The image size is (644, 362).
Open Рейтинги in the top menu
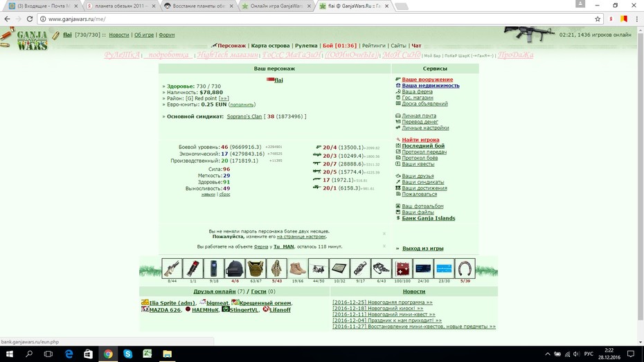point(373,46)
